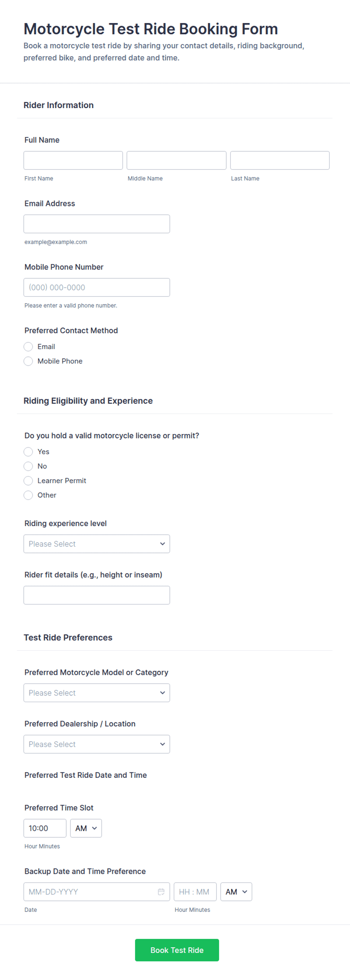This screenshot has width=350, height=980.
Task: Focus the Middle Name text box
Action: pyautogui.click(x=177, y=160)
